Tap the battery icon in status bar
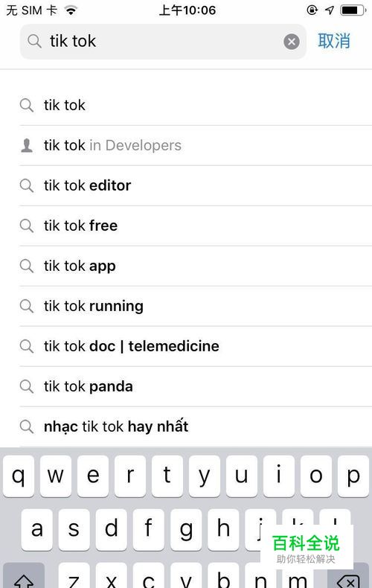 point(353,10)
